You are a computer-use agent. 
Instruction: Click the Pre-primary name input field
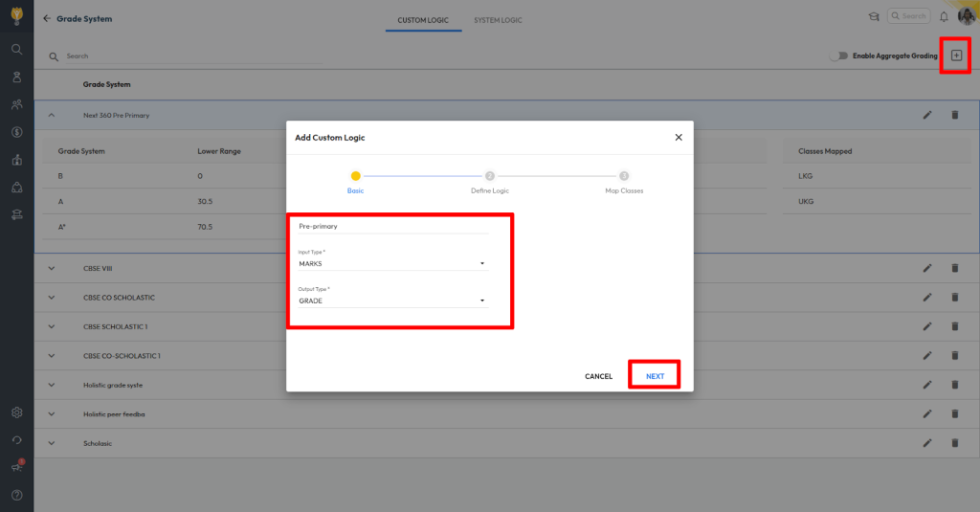click(392, 227)
